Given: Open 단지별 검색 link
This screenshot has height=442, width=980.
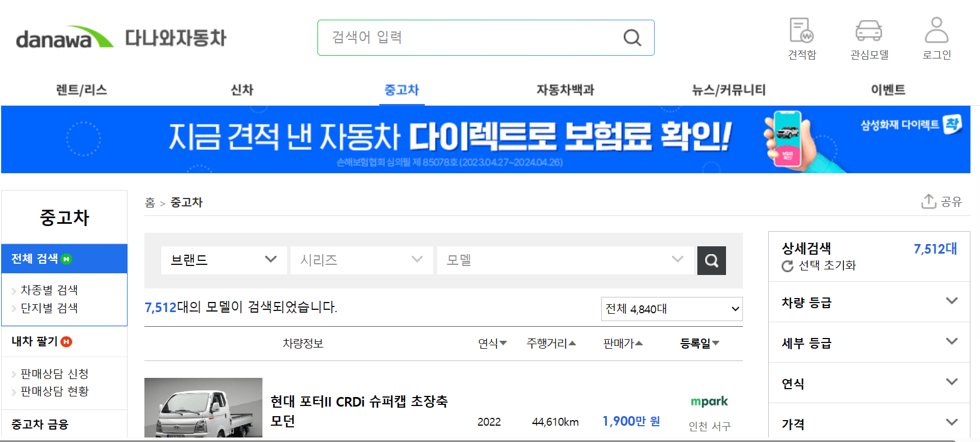Looking at the screenshot, I should (x=49, y=308).
